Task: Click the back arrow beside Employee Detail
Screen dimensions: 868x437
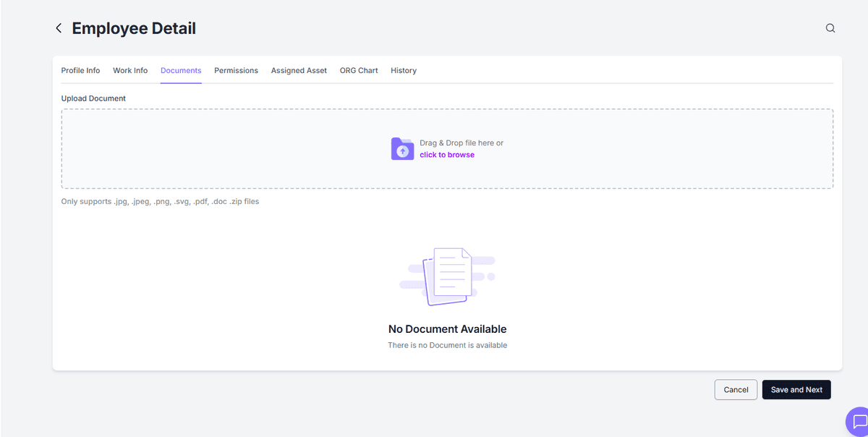Action: (59, 27)
